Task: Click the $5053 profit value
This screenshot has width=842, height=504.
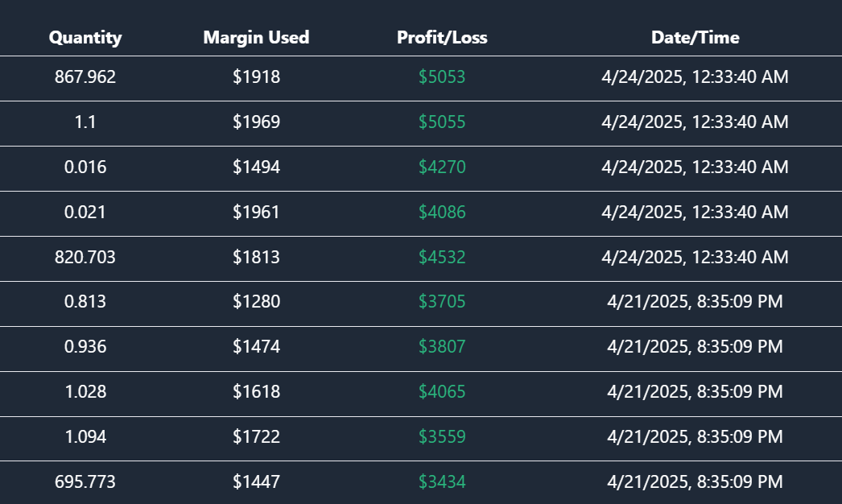Action: pyautogui.click(x=442, y=77)
